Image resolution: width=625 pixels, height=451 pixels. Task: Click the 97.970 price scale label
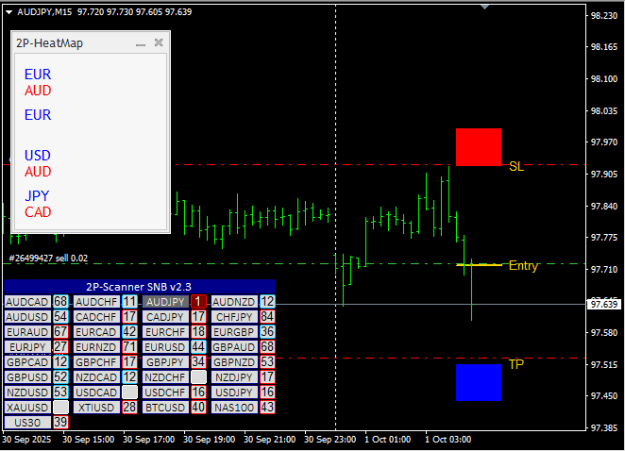click(604, 142)
